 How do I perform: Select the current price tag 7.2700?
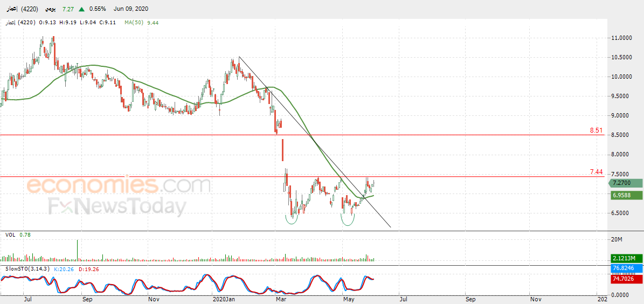[x=624, y=184]
